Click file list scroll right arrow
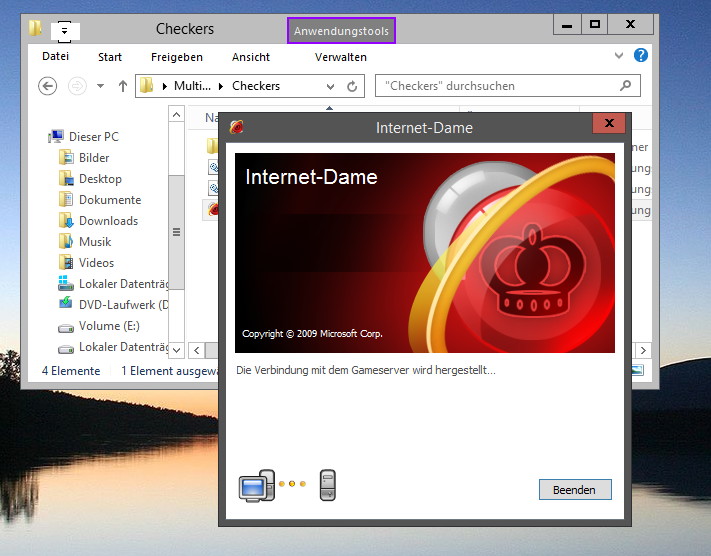This screenshot has width=711, height=556. (643, 350)
